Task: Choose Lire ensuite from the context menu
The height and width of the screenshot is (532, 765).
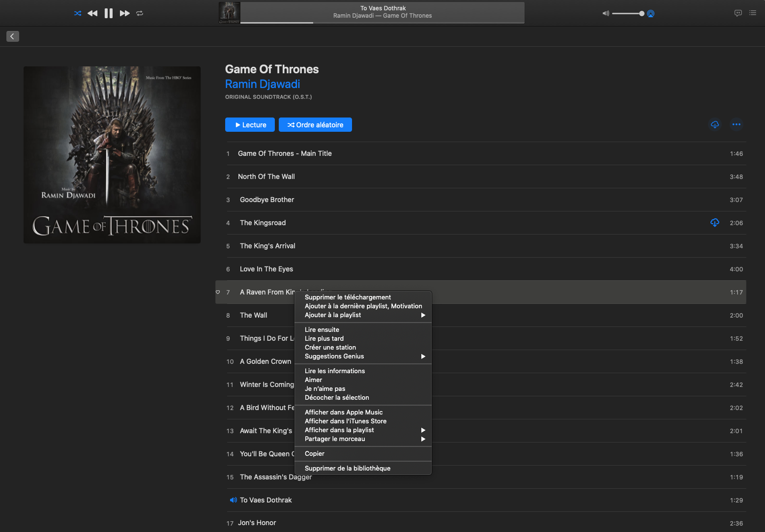Action: pyautogui.click(x=322, y=330)
